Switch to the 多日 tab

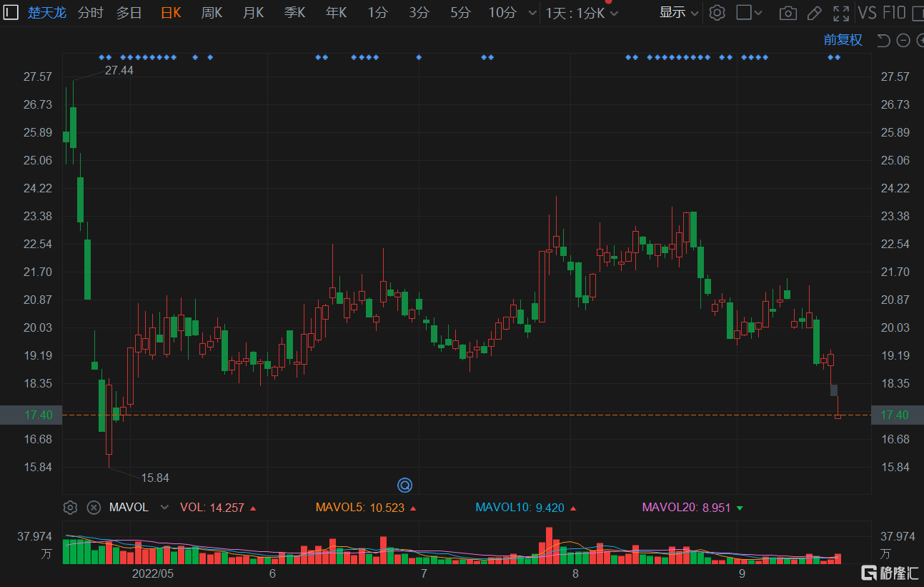(129, 12)
